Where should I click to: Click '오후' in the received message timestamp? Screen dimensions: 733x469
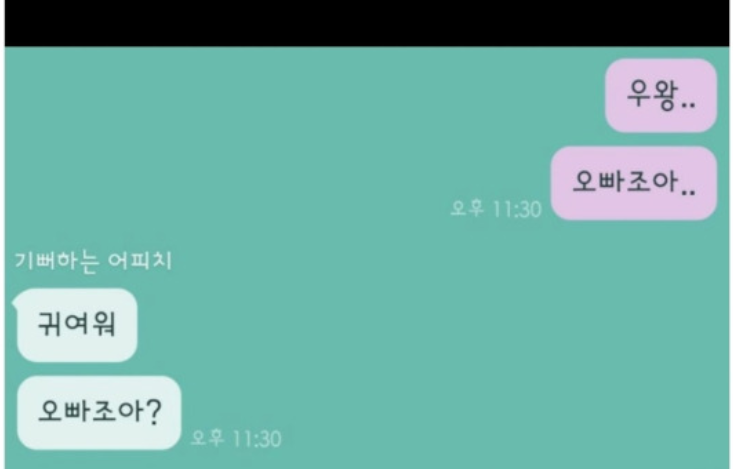click(x=207, y=438)
